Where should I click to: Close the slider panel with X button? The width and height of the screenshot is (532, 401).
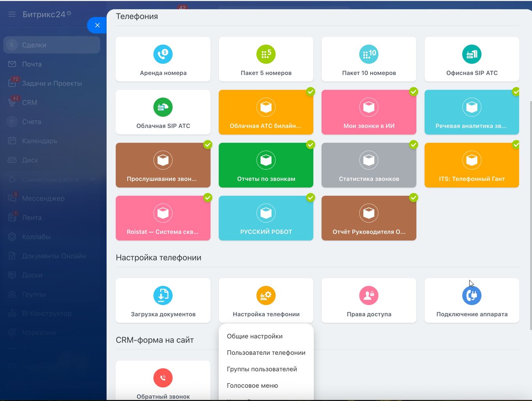(97, 25)
